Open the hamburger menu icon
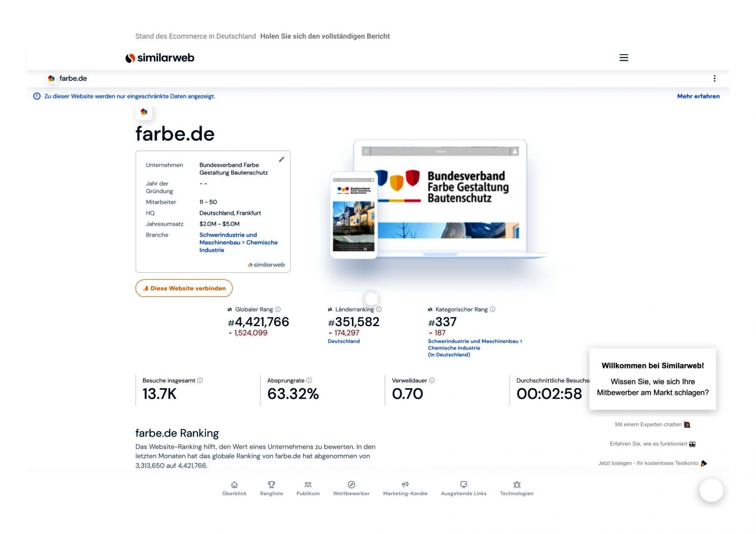 pyautogui.click(x=623, y=58)
